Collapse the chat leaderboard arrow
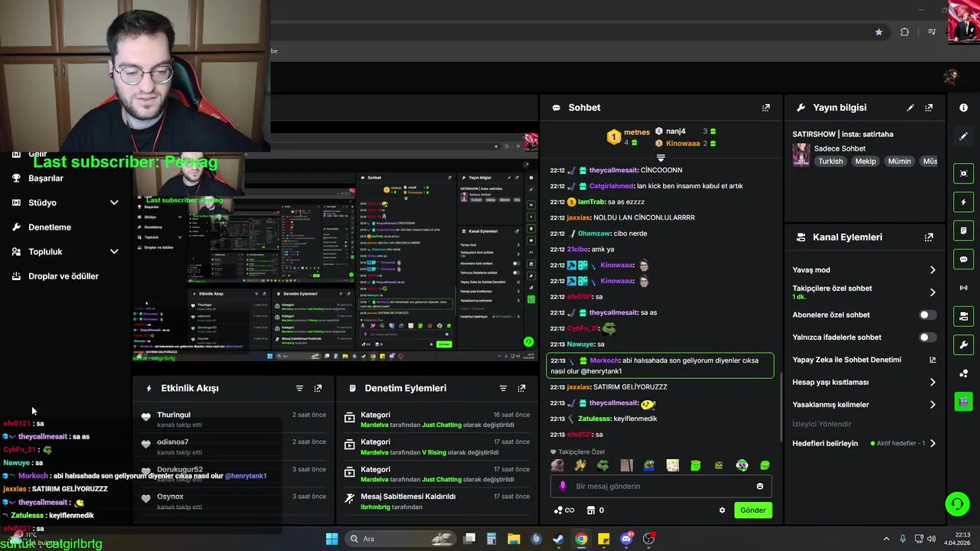Image resolution: width=980 pixels, height=551 pixels. coord(661,158)
